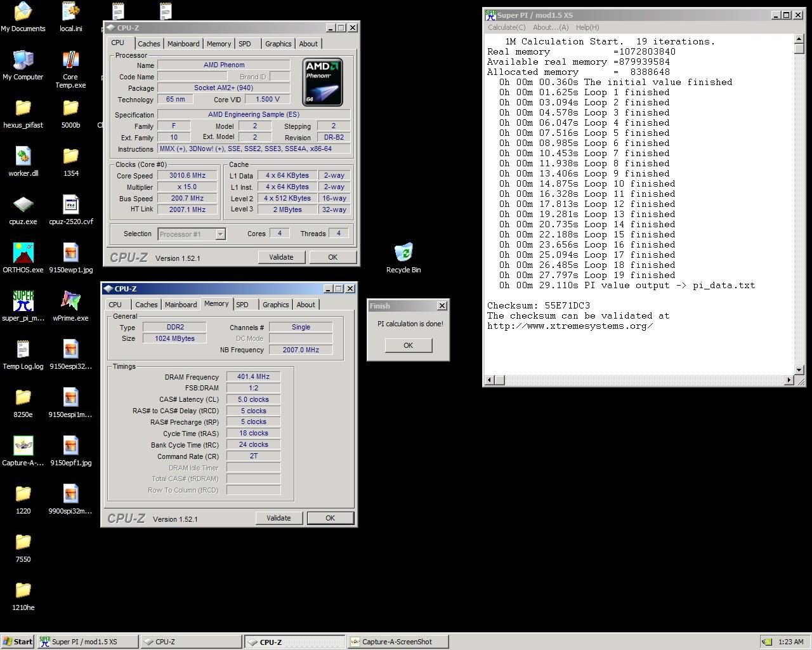Click the 1:23 AM taskbar clock
Viewport: 812px width, 650px height.
790,642
